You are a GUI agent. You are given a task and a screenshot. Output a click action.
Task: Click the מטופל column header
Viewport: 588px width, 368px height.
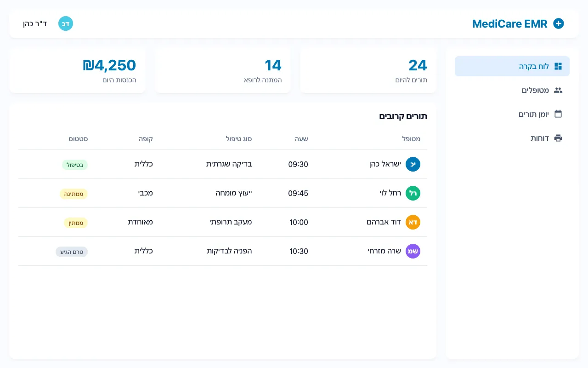(411, 138)
